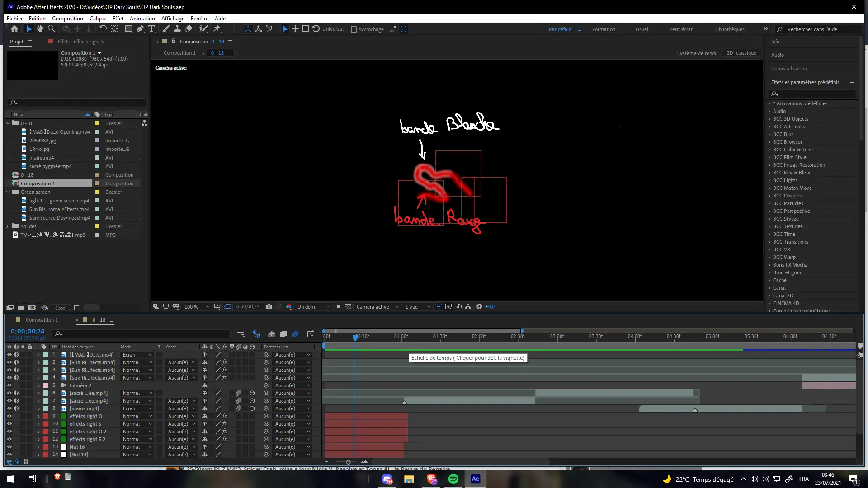Switch to the Composition 1 timeline tab
The image size is (868, 488).
(42, 320)
